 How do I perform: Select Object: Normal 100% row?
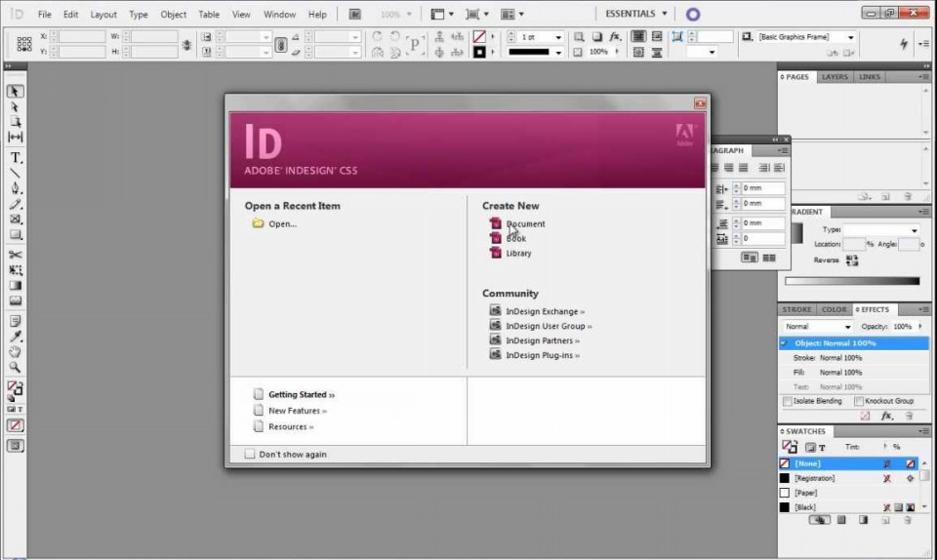point(854,342)
